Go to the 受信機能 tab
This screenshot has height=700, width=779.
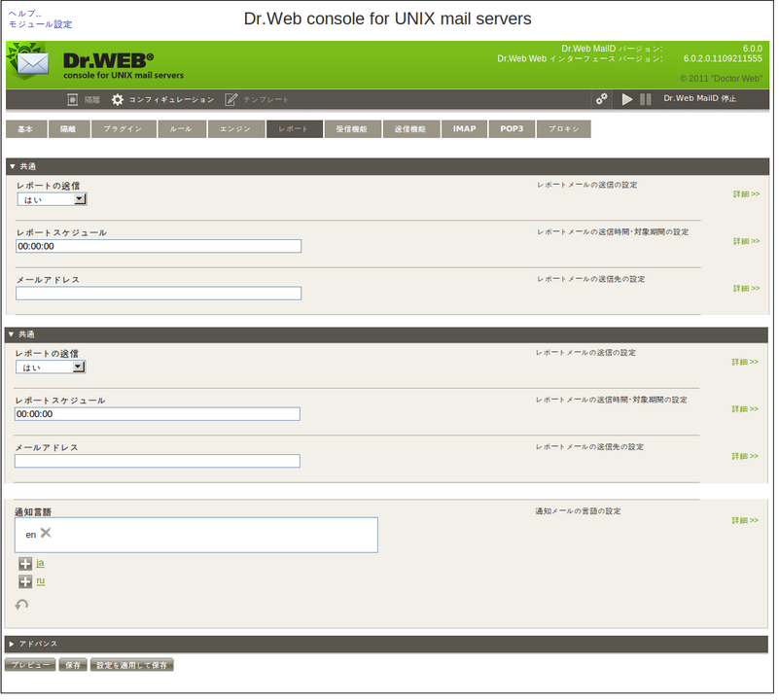353,129
